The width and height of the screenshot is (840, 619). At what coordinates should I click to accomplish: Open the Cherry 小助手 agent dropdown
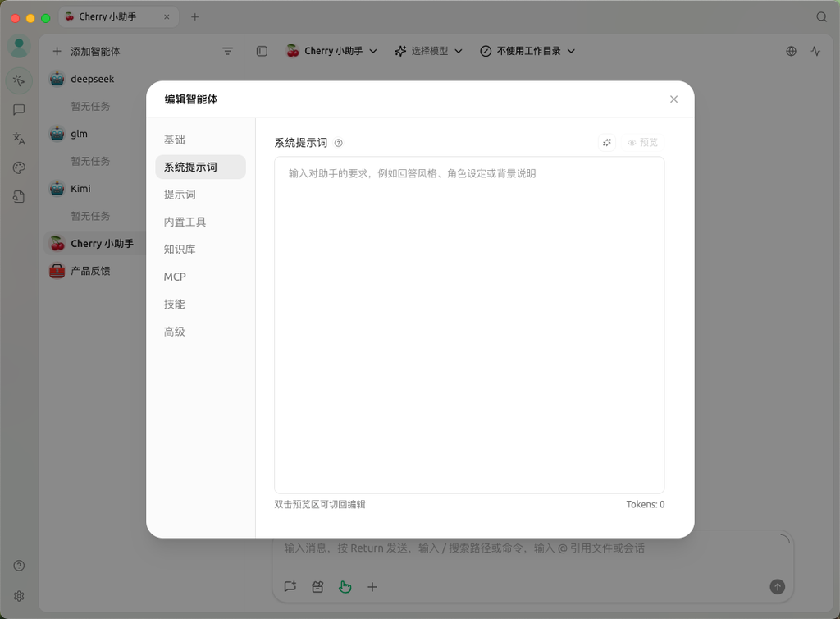332,51
